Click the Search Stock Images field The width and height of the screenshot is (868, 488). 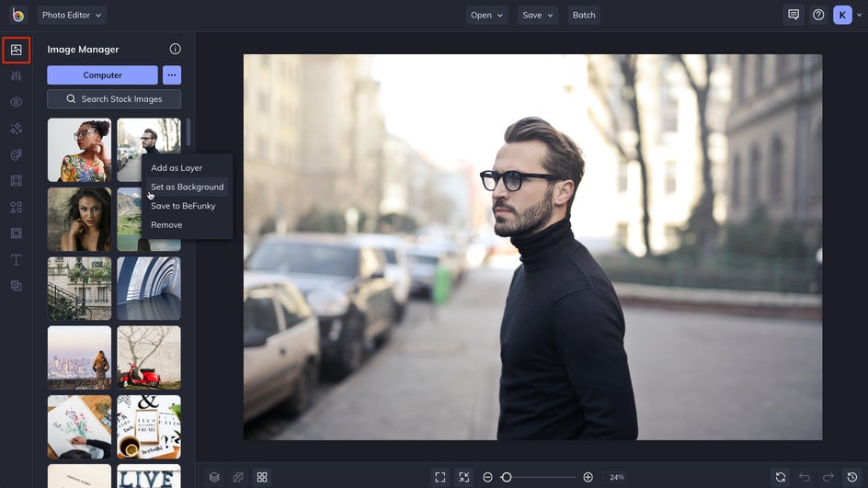click(x=114, y=99)
